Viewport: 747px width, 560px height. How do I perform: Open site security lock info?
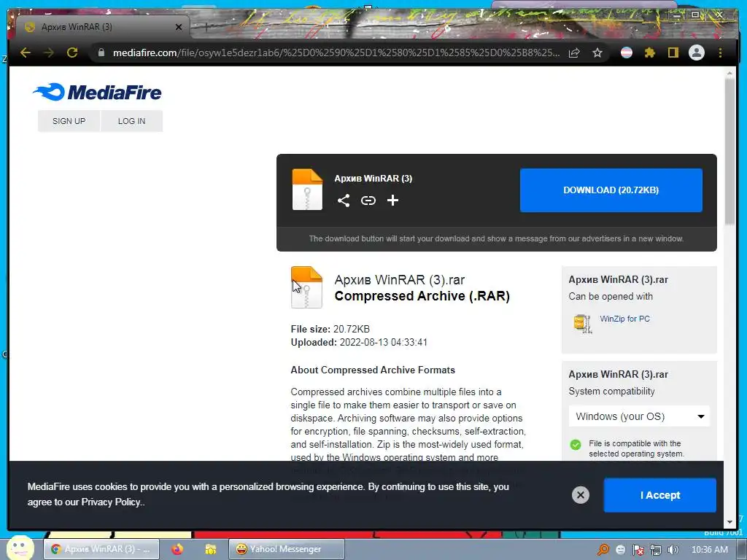pyautogui.click(x=101, y=52)
